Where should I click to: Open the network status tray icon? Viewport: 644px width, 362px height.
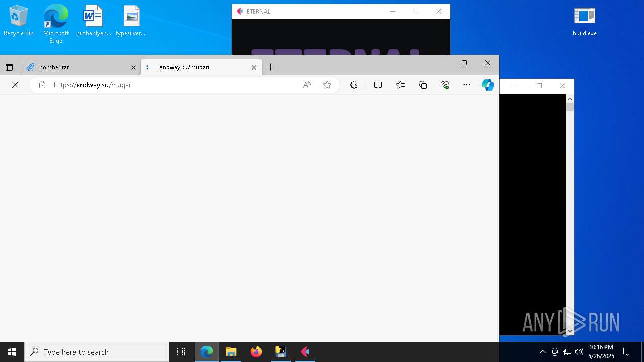(567, 352)
